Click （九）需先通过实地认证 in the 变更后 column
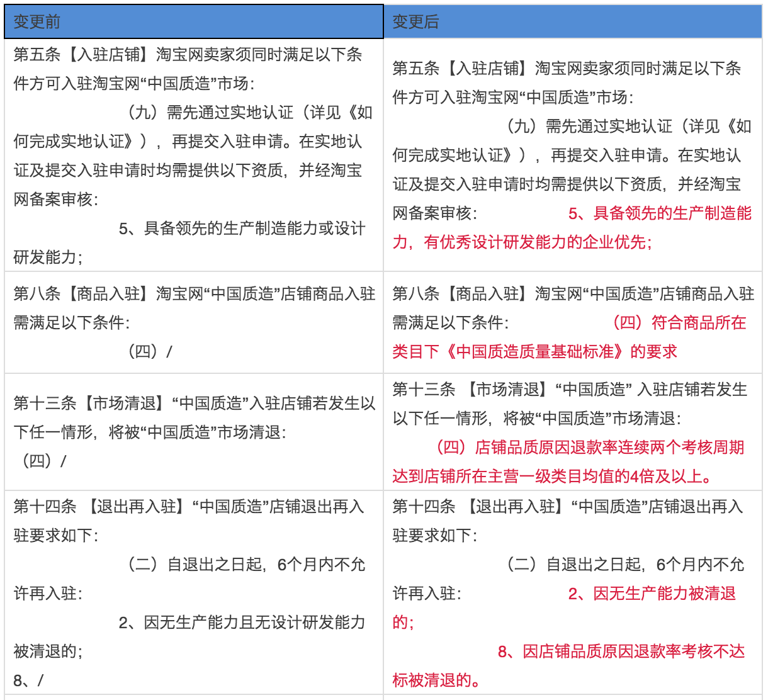This screenshot has height=700, width=768. click(x=589, y=127)
